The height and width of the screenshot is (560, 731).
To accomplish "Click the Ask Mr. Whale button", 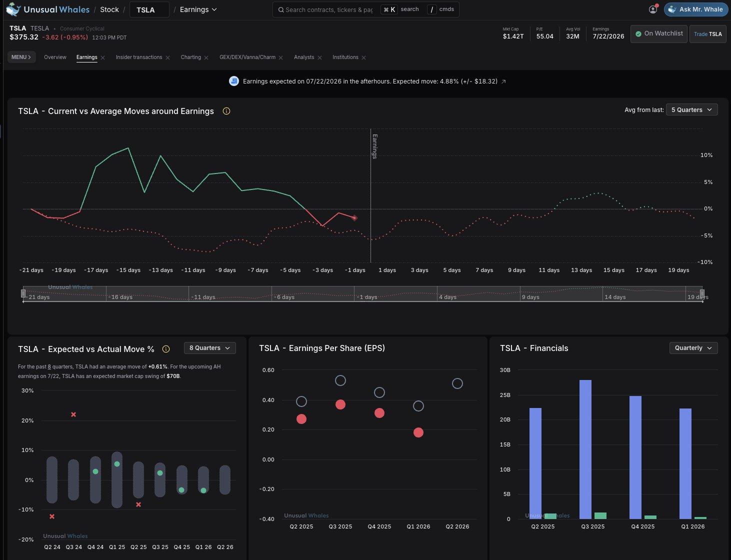I will [695, 9].
